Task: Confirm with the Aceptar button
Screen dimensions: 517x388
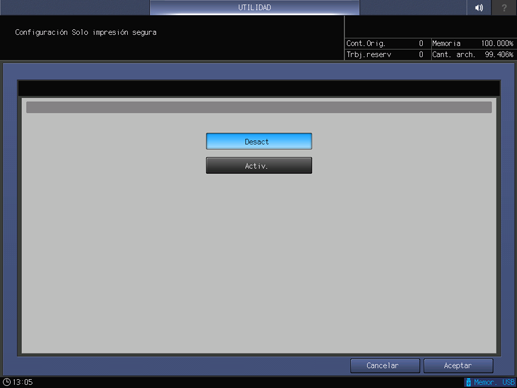Action: (458, 366)
